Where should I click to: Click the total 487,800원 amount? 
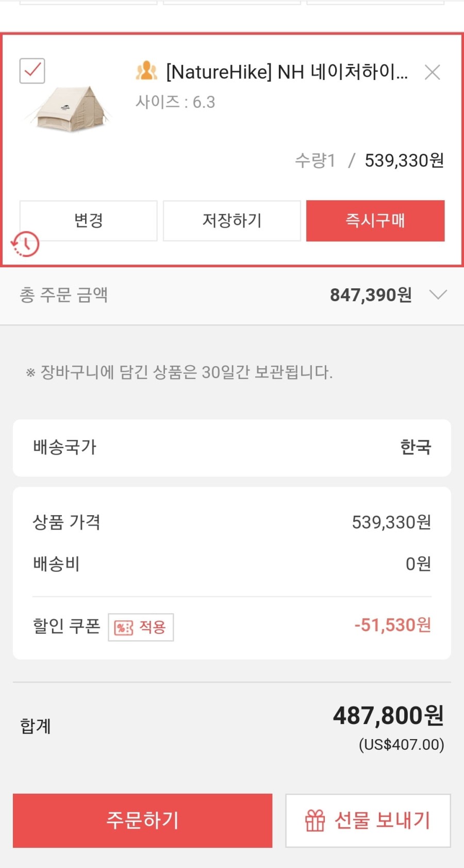click(x=388, y=716)
